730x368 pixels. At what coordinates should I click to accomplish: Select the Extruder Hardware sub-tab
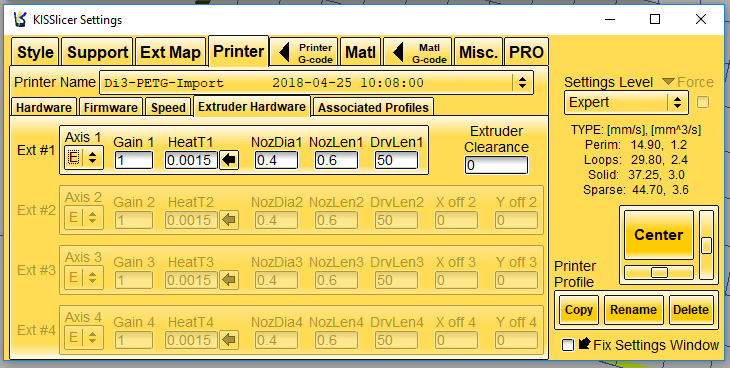[x=252, y=106]
